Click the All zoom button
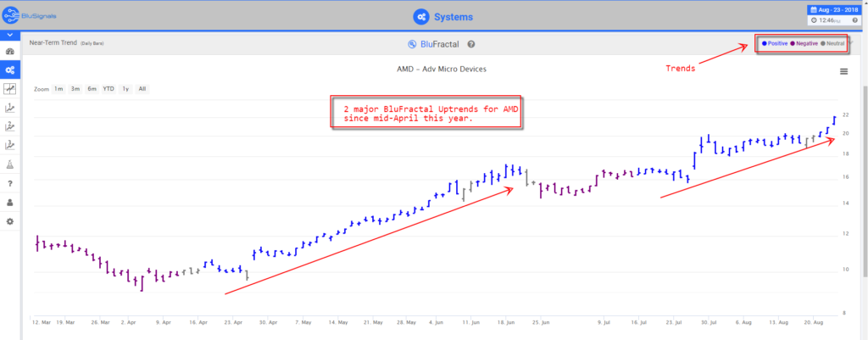Screen dimensions: 868x340 142,88
